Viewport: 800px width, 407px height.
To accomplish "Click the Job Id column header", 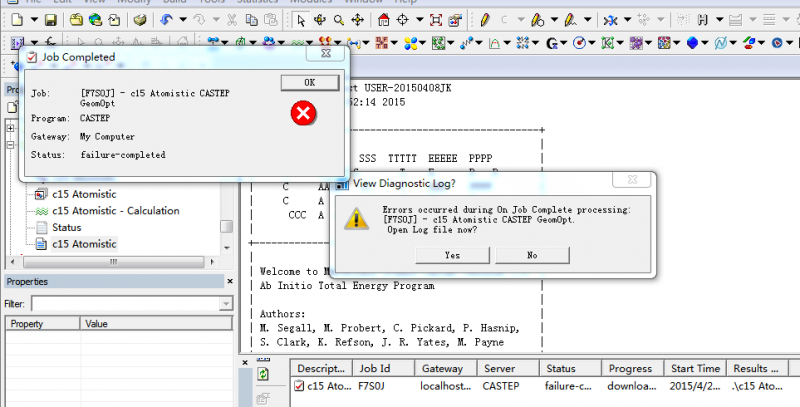I will click(x=384, y=368).
